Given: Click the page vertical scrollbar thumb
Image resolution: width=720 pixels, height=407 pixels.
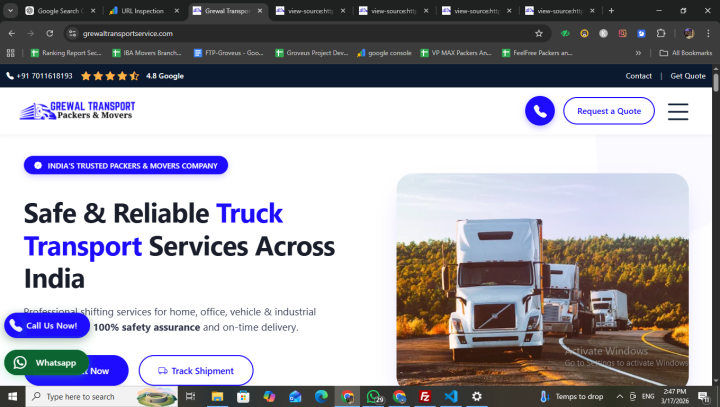Looking at the screenshot, I should [x=715, y=82].
